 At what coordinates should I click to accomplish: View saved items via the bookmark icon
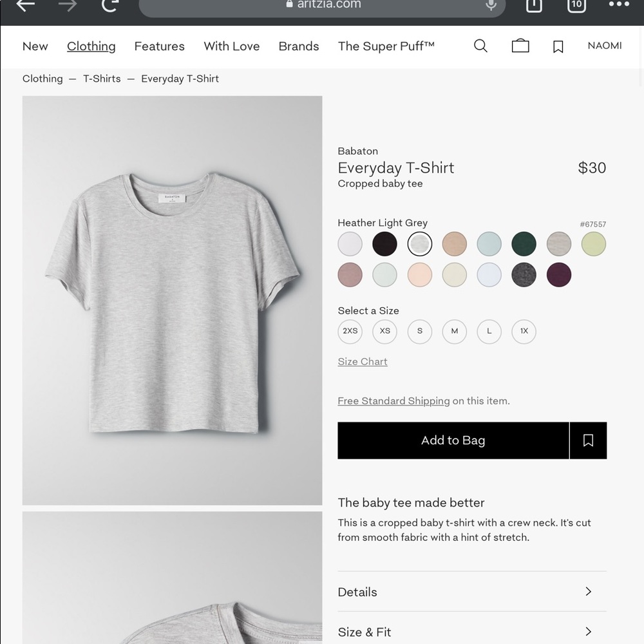[x=558, y=46]
